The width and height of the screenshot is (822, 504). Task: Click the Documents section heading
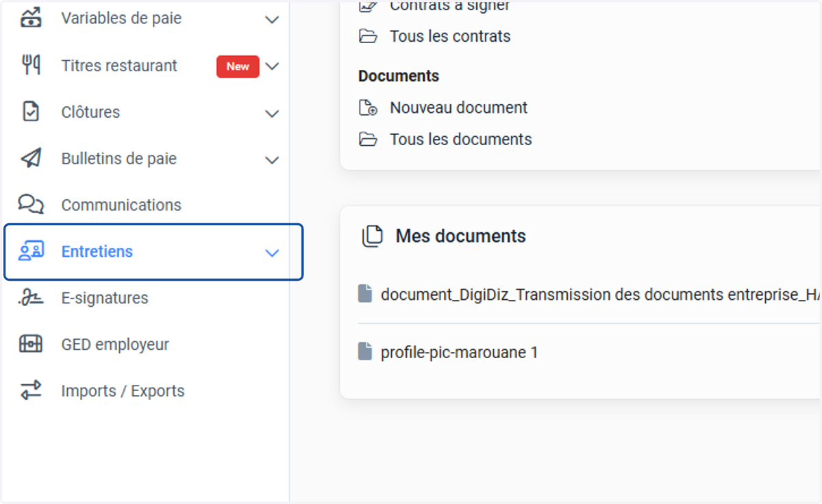pyautogui.click(x=398, y=76)
